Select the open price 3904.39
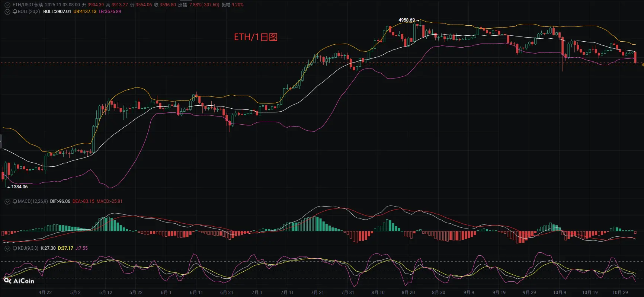Screen dimensions: 644x297 96,5
